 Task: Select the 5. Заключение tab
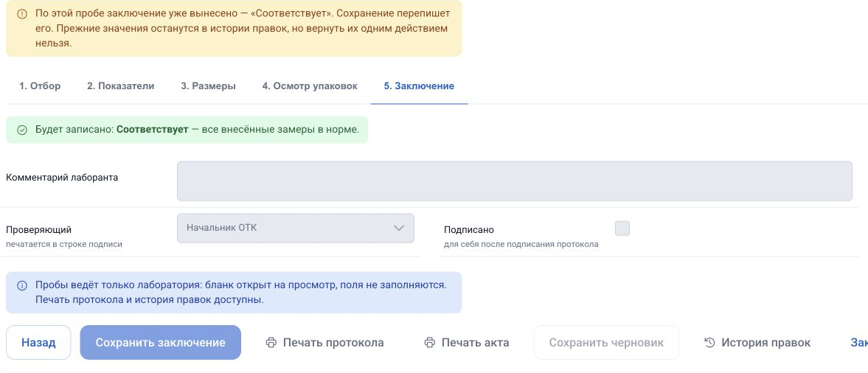tap(419, 86)
